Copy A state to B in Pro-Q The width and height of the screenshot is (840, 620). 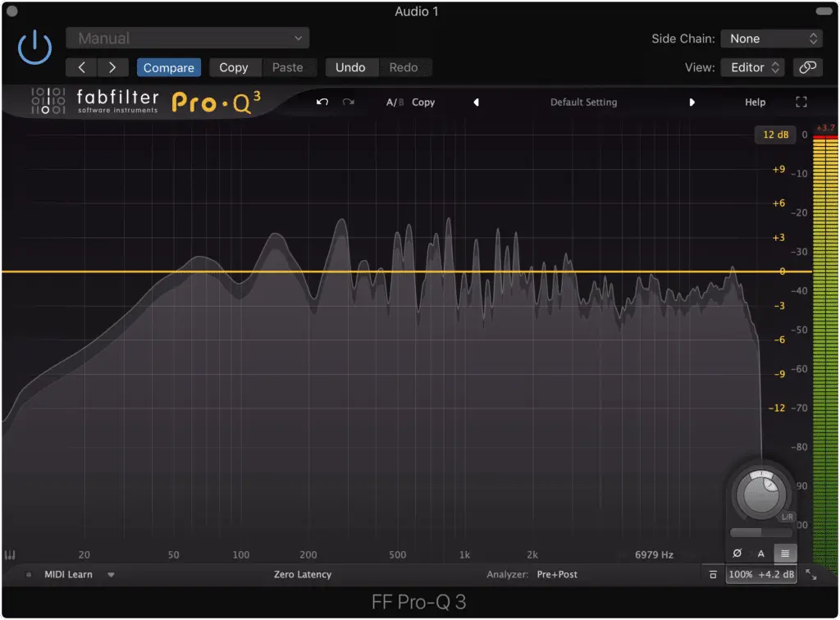pyautogui.click(x=423, y=102)
